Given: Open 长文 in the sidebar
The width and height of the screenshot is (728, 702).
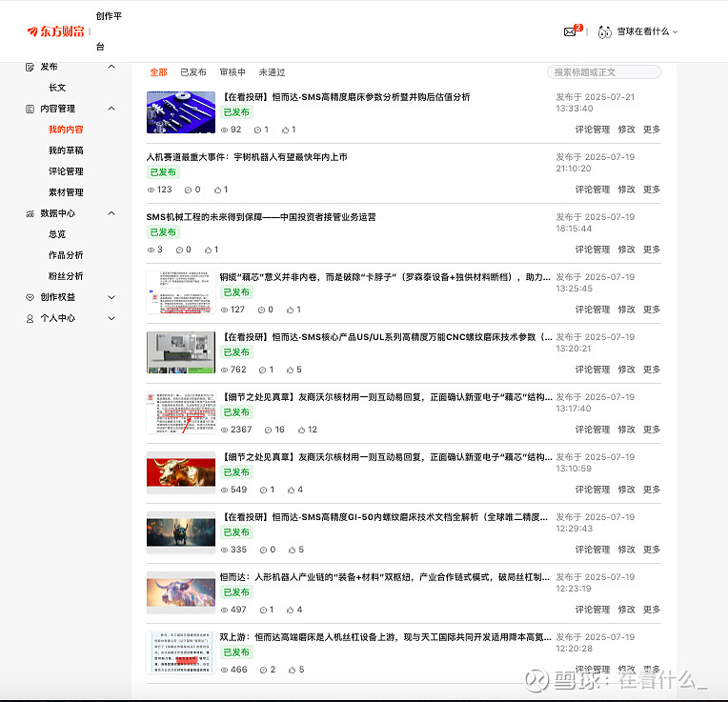Looking at the screenshot, I should [57, 88].
